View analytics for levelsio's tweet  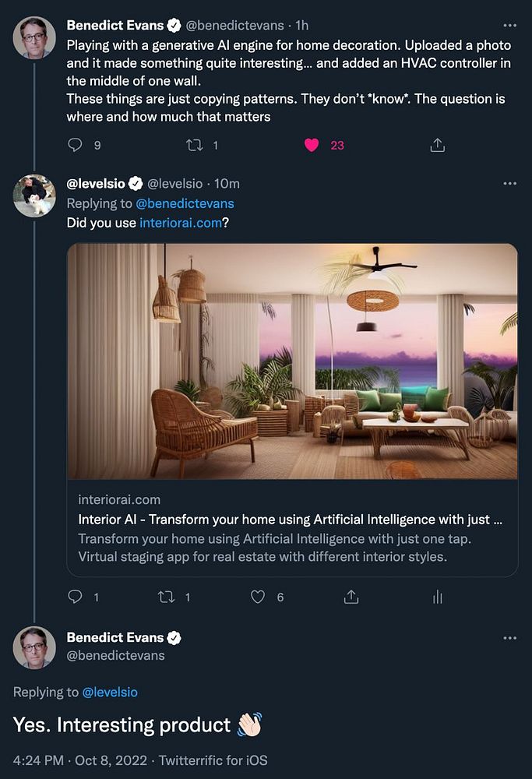point(437,597)
